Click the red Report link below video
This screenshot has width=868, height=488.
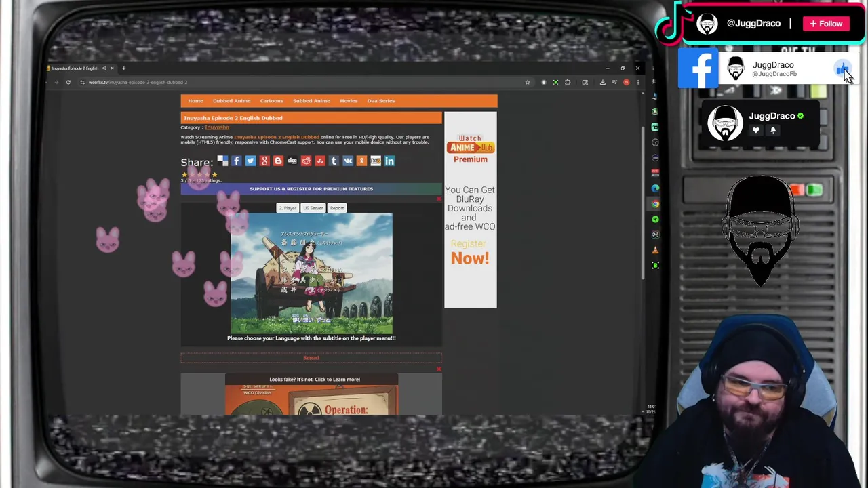pos(311,357)
